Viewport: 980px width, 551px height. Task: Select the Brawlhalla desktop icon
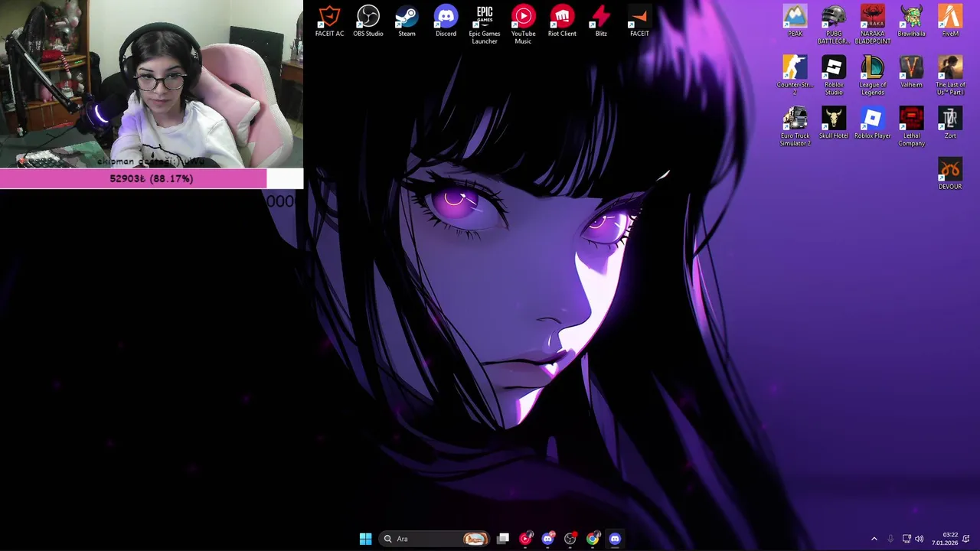coord(911,21)
